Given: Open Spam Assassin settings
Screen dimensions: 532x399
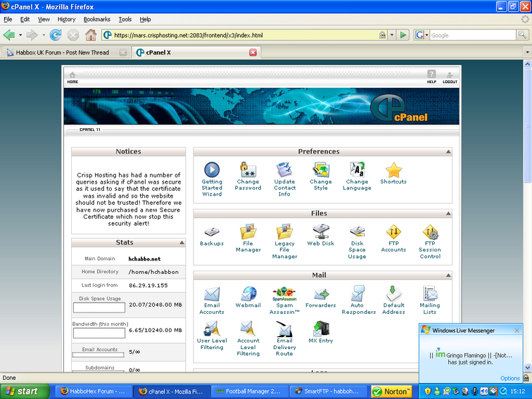Looking at the screenshot, I should [x=285, y=301].
